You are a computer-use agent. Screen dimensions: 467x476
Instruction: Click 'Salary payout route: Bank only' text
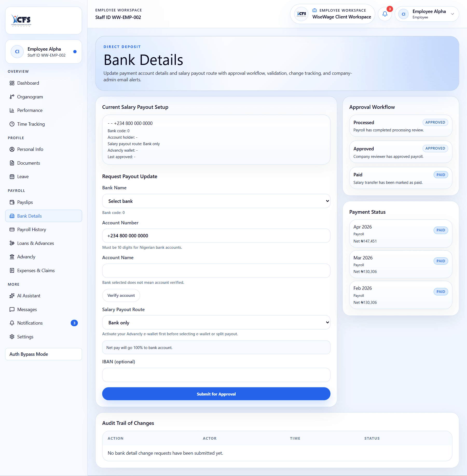[x=134, y=144]
